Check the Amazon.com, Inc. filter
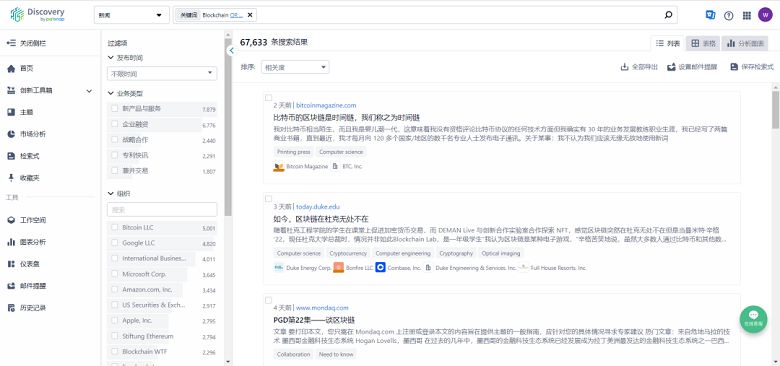The height and width of the screenshot is (366, 780). click(115, 289)
